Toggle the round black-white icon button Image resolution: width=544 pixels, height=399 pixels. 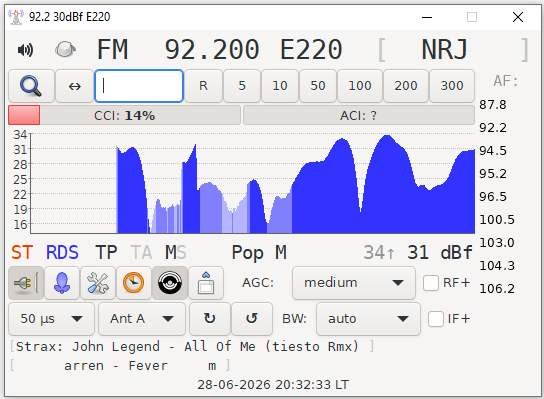[x=170, y=283]
